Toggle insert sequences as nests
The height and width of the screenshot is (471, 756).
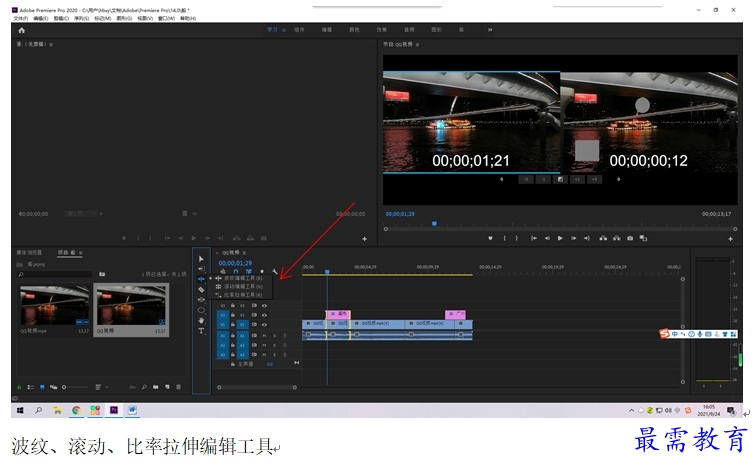pyautogui.click(x=223, y=271)
